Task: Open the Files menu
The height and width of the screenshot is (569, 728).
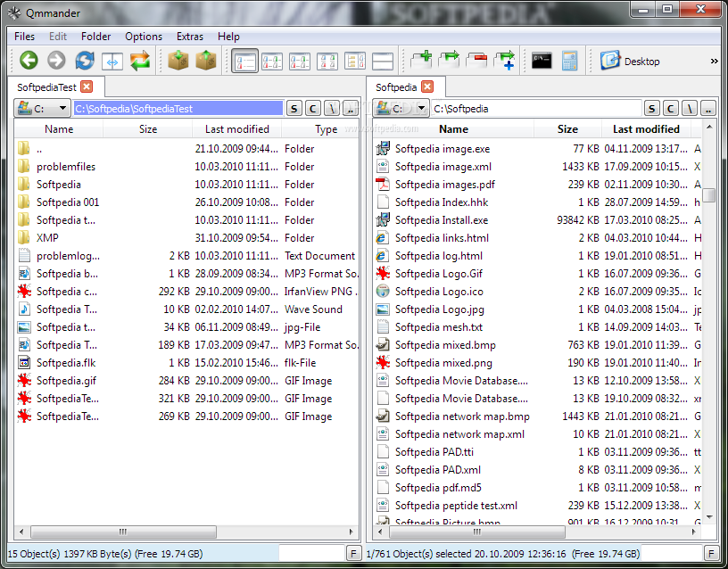Action: coord(25,37)
